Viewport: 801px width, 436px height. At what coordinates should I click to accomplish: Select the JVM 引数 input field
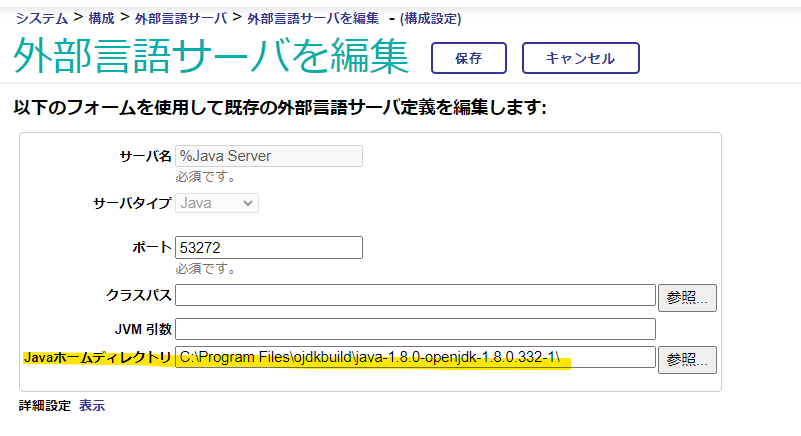415,328
